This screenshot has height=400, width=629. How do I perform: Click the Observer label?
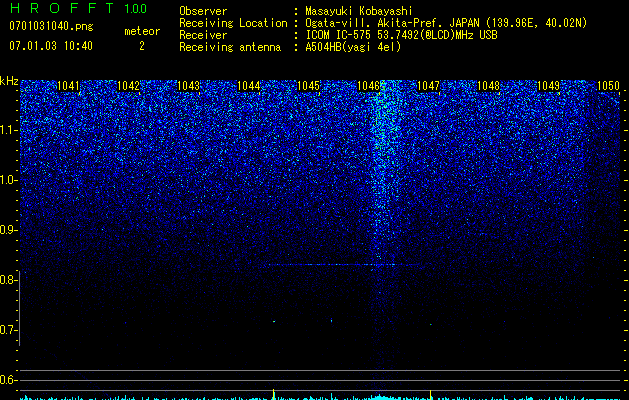[203, 11]
